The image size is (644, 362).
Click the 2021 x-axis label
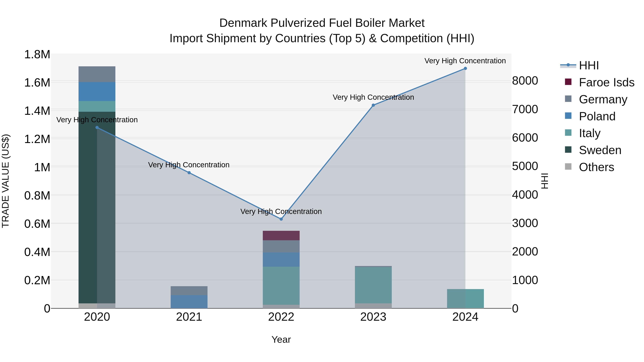(189, 317)
